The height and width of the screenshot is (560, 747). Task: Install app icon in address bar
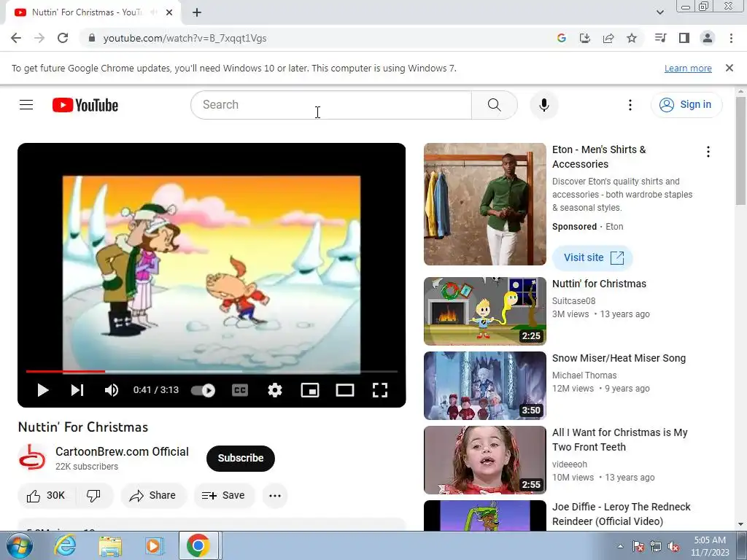click(585, 38)
